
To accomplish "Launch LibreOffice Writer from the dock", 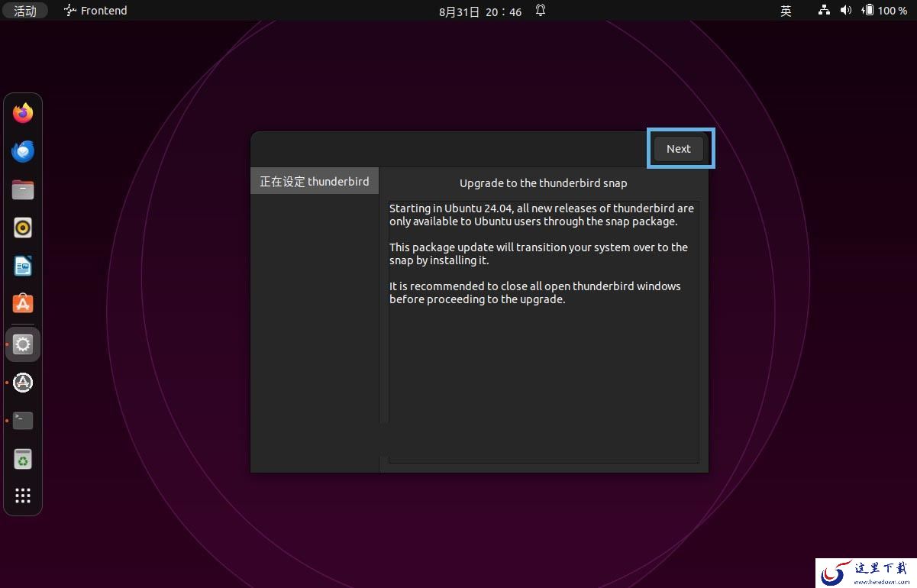I will pos(23,267).
